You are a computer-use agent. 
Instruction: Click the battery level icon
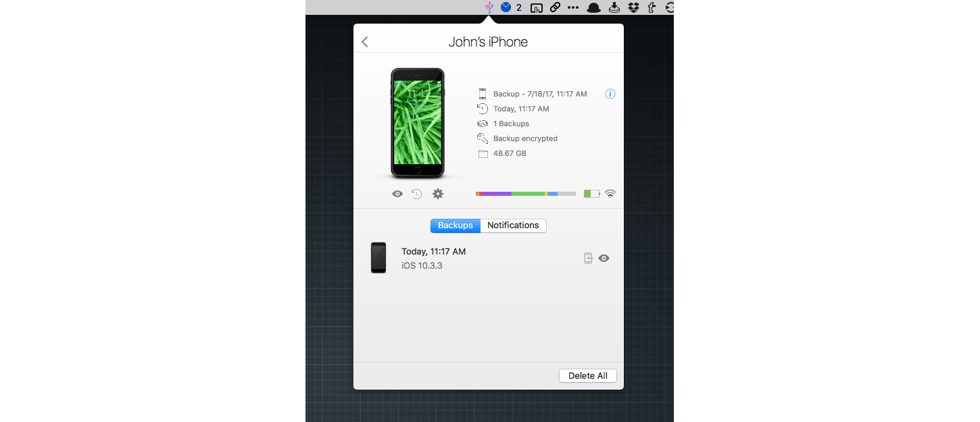(592, 194)
